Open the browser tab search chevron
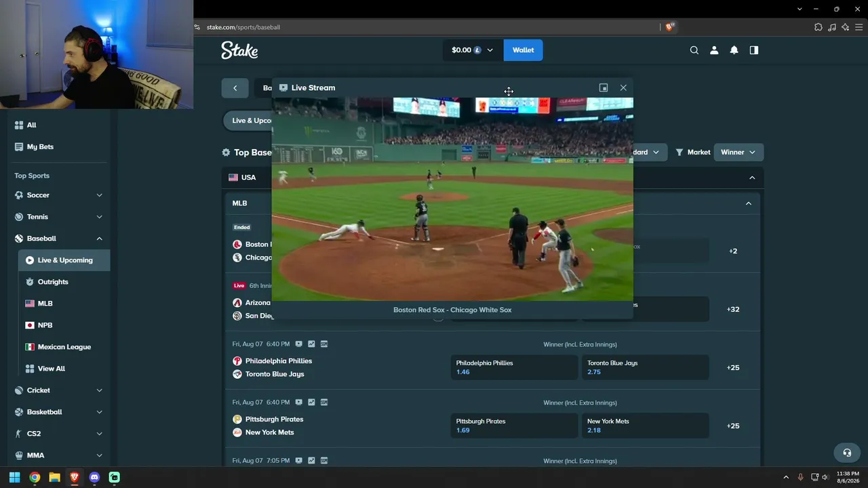 [x=800, y=9]
